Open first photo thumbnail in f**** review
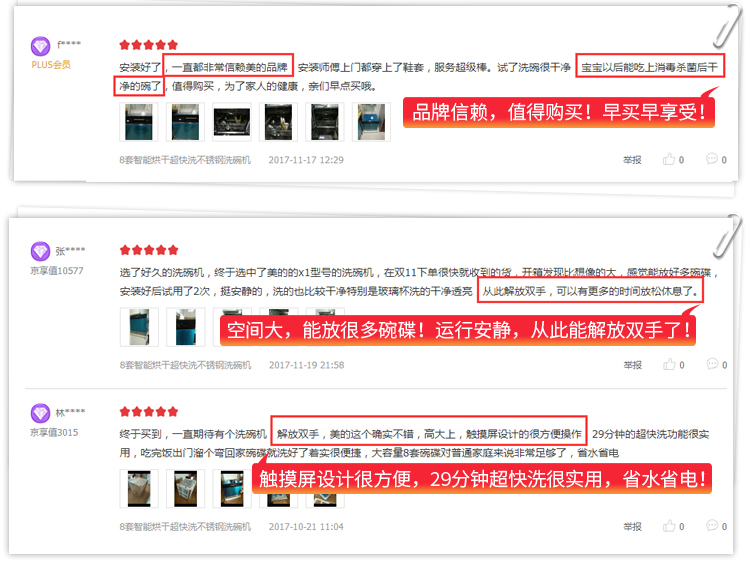 click(x=139, y=122)
